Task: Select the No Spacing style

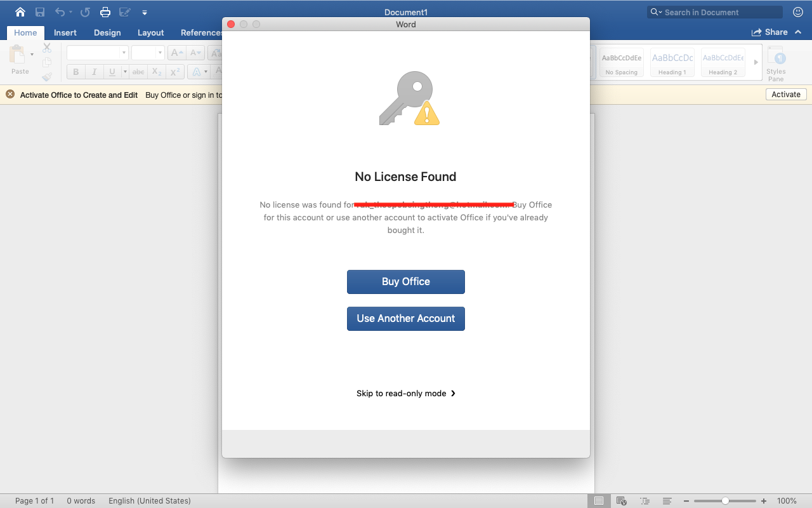Action: click(622, 62)
